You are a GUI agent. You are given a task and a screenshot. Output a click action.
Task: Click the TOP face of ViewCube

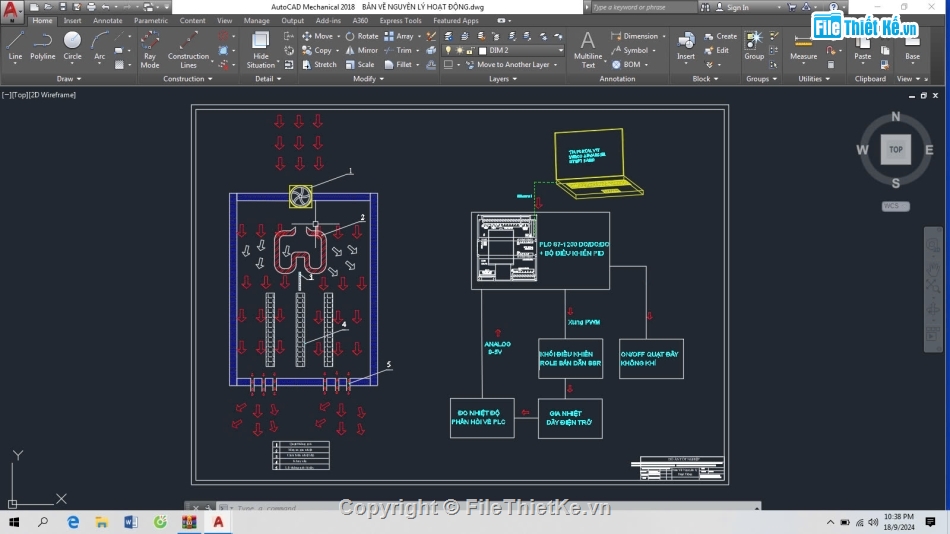pos(895,149)
